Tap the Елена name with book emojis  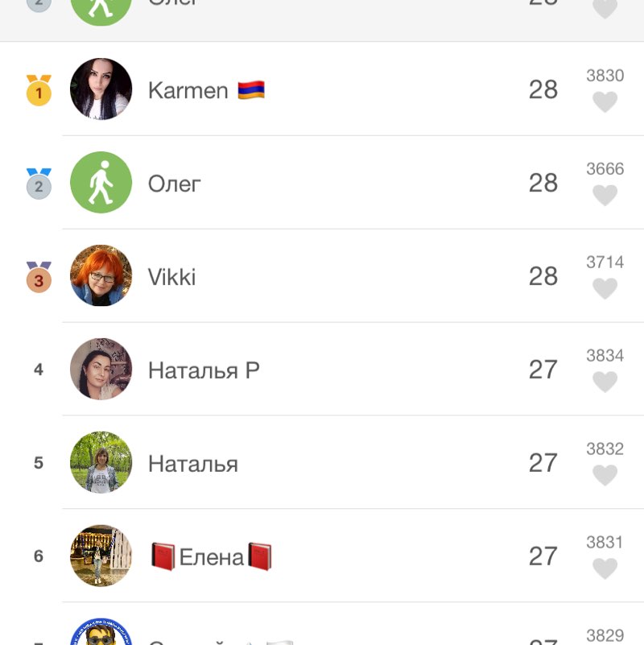point(211,556)
